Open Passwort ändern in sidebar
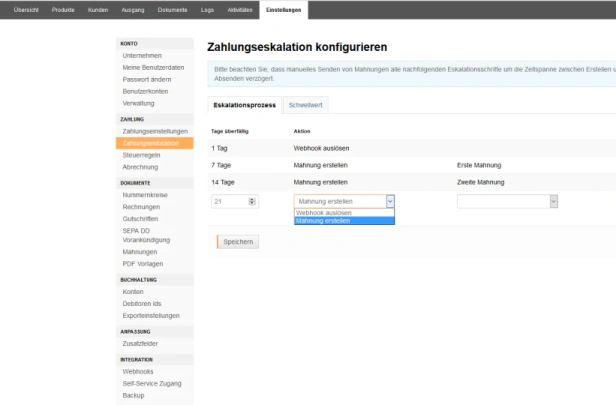The height and width of the screenshot is (405, 616). click(x=147, y=79)
